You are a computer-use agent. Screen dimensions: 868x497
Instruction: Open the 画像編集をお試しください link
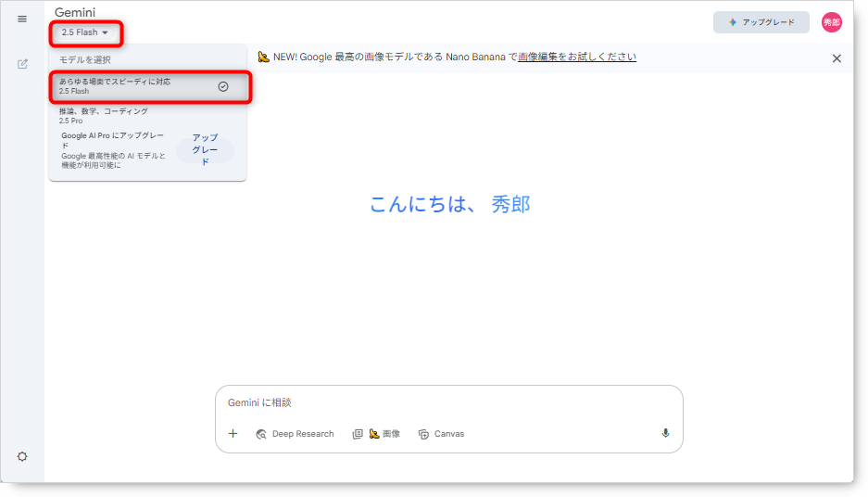click(577, 57)
